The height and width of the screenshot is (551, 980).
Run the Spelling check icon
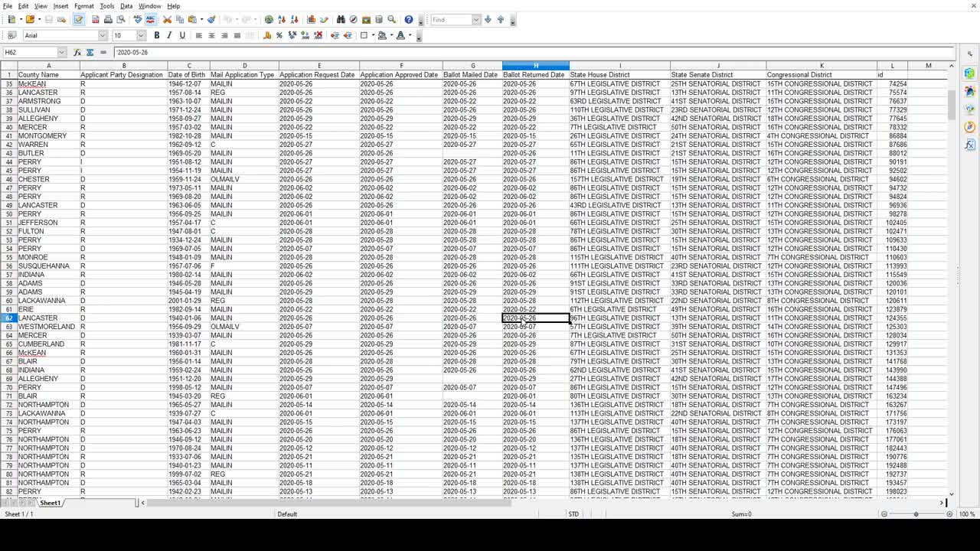pos(138,19)
